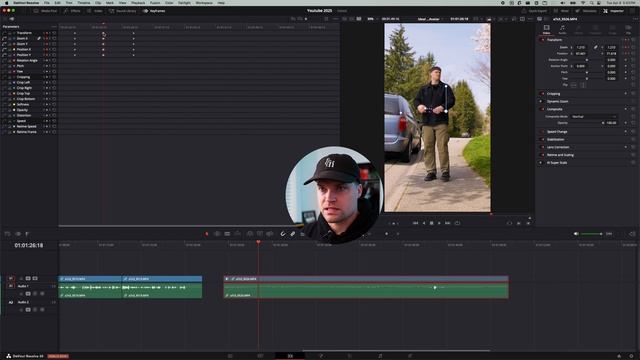640x360 pixels.
Task: Open curve editor for Position X parameter
Action: tap(4, 49)
